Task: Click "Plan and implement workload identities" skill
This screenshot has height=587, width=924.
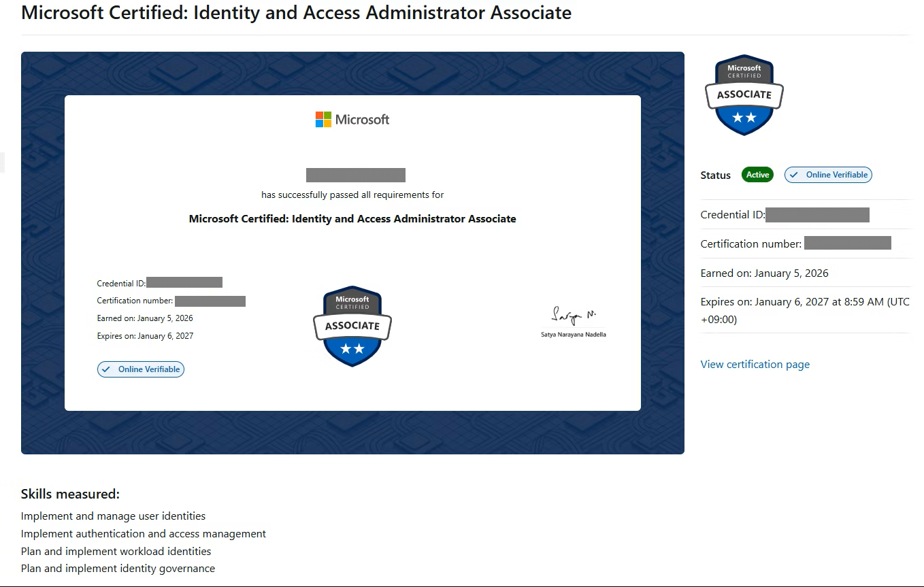Action: [x=116, y=552]
